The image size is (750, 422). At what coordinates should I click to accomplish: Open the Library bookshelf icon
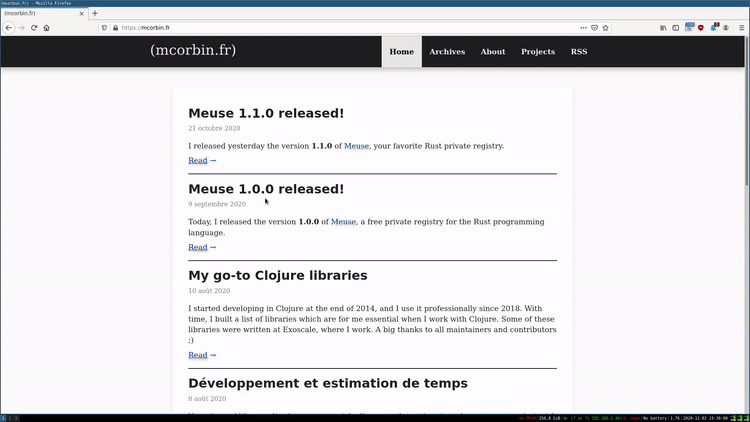[x=663, y=28]
